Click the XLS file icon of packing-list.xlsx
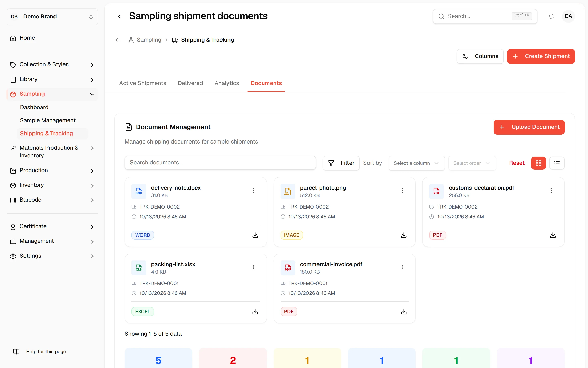Viewport: 588px width, 368px height. tap(139, 268)
